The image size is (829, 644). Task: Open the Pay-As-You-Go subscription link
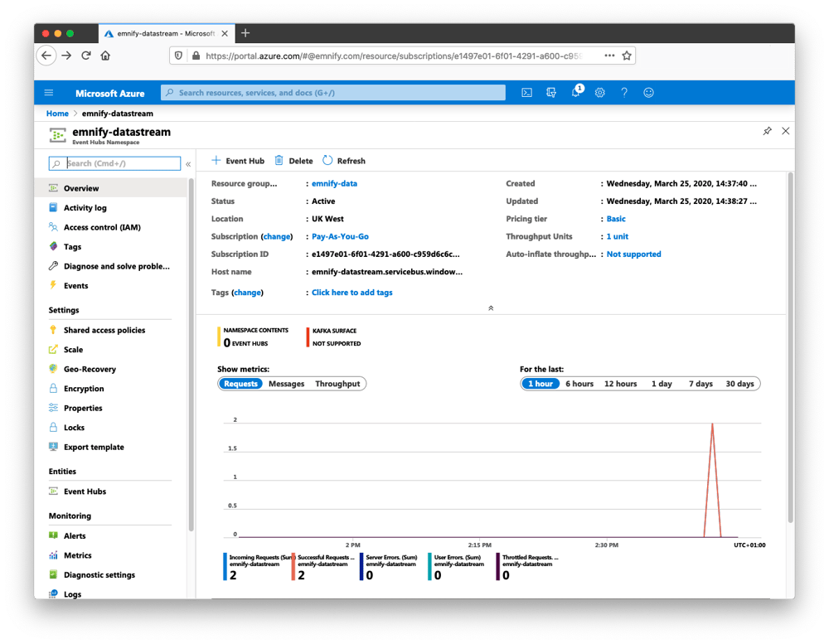[340, 236]
